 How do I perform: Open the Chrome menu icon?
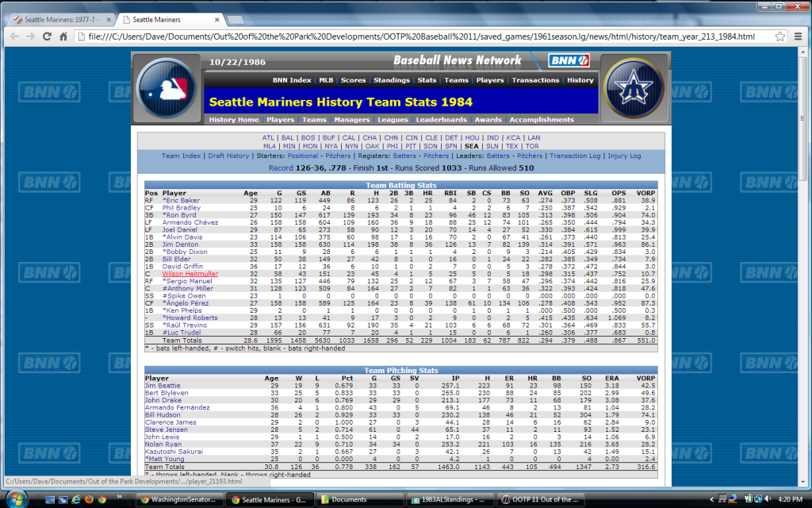point(798,37)
